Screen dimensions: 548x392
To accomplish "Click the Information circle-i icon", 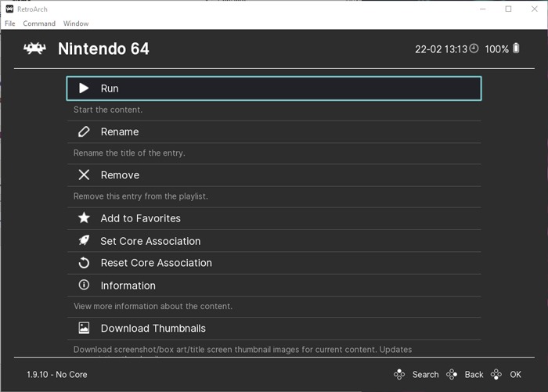I will tap(84, 285).
